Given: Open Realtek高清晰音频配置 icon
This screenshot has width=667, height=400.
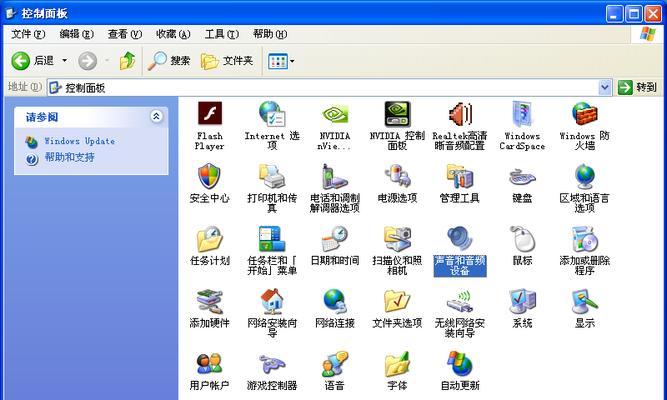Looking at the screenshot, I should click(460, 114).
